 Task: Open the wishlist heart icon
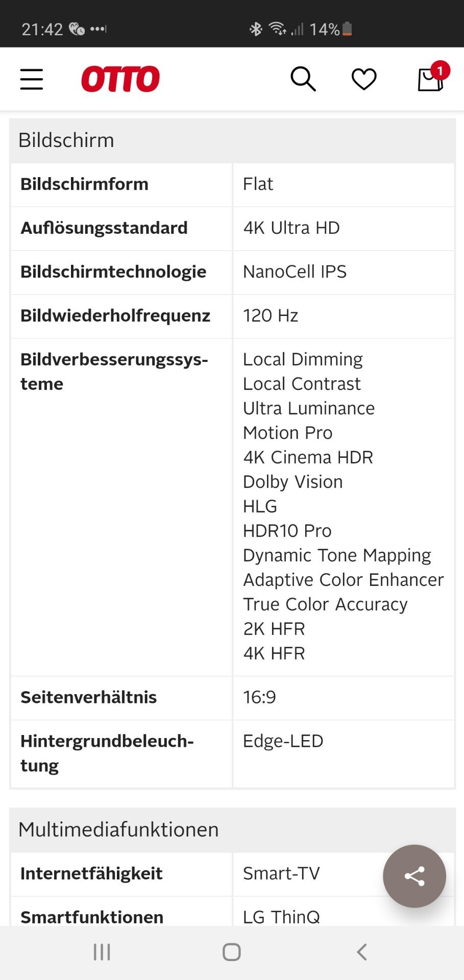coord(364,79)
